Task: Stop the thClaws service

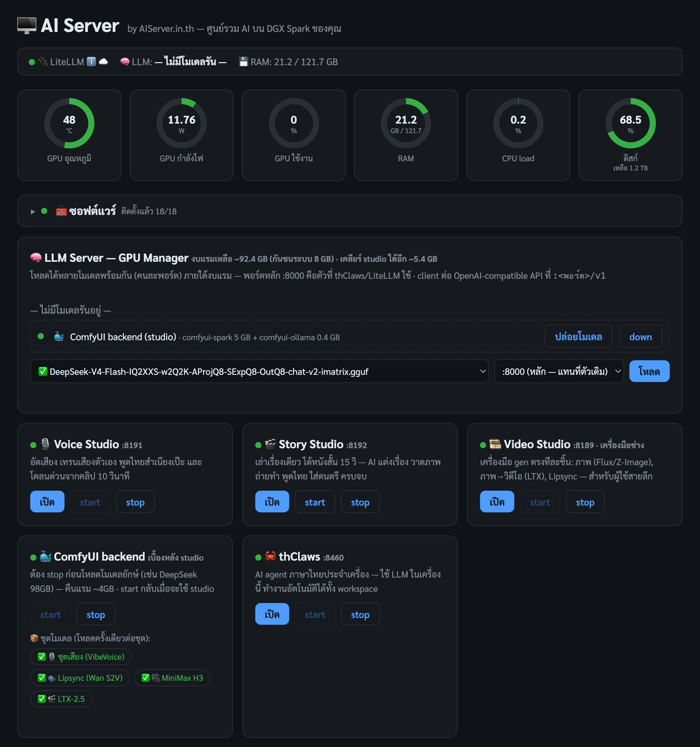Action: 360,614
